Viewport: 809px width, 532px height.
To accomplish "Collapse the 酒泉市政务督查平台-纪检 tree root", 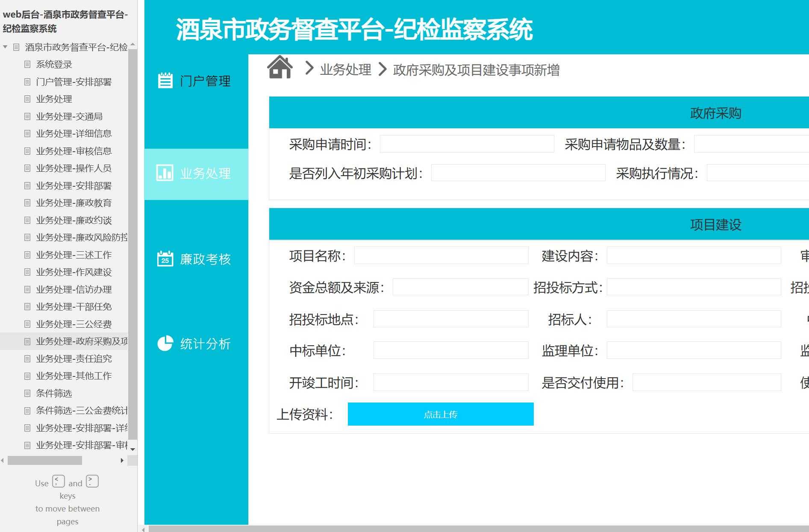I will click(x=5, y=46).
